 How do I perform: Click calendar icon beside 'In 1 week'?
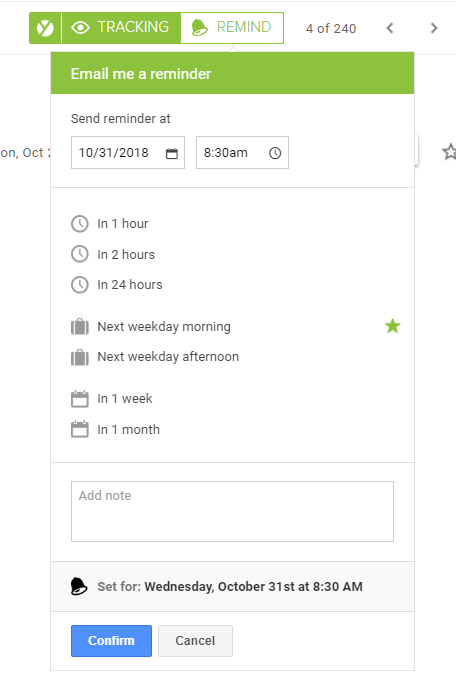tap(80, 399)
